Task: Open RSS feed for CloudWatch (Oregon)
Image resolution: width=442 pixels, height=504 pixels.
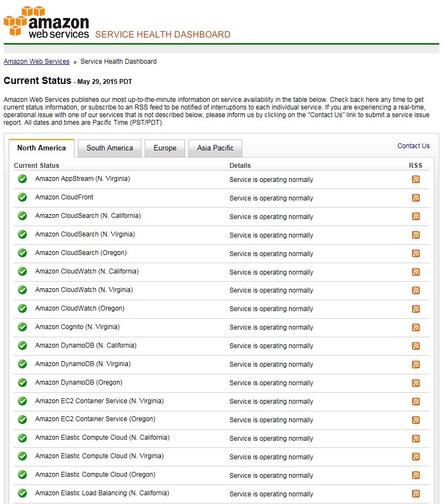Action: 416,309
